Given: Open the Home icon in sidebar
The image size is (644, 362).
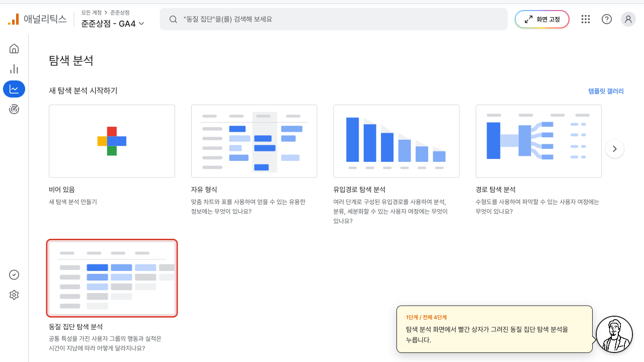Looking at the screenshot, I should 14,49.
